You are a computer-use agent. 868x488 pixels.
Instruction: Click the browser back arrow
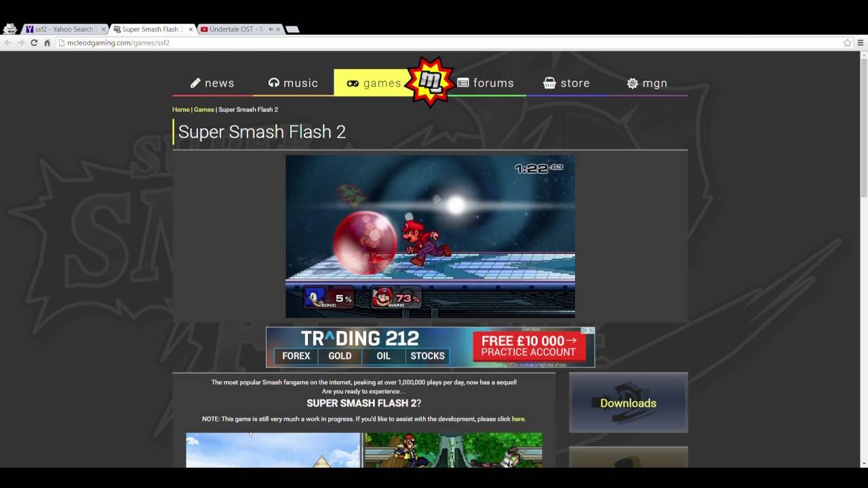point(8,43)
